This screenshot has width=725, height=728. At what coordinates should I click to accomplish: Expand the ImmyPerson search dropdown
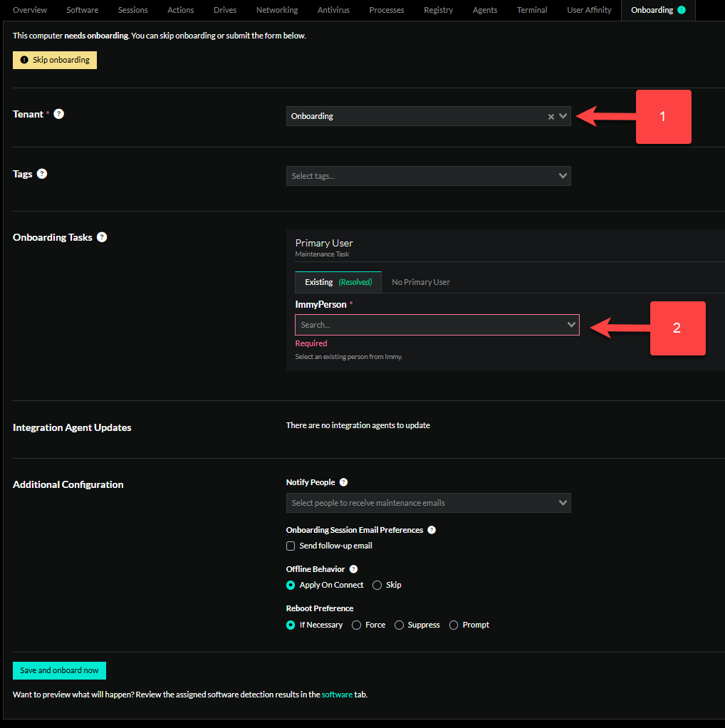(x=571, y=324)
